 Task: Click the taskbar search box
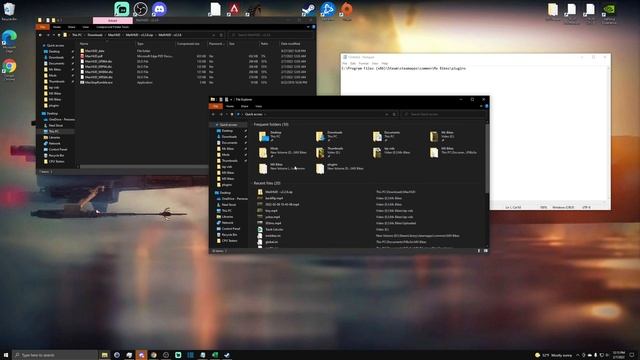tap(55, 355)
